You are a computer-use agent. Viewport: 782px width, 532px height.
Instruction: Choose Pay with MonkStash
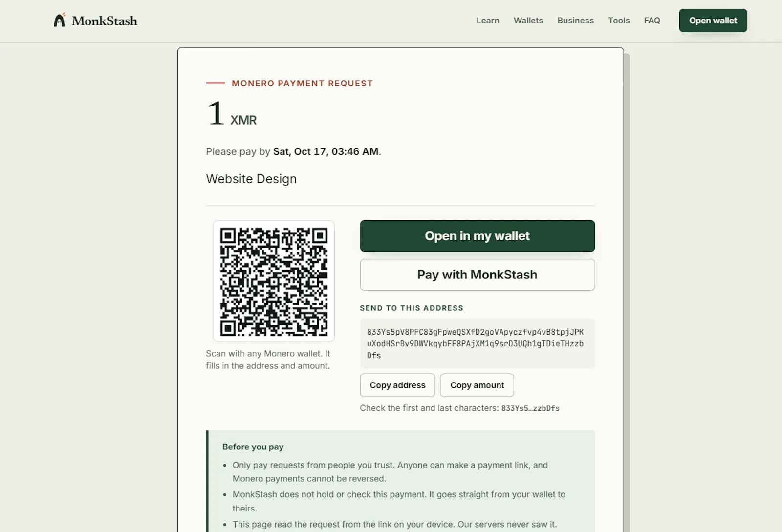click(x=478, y=275)
